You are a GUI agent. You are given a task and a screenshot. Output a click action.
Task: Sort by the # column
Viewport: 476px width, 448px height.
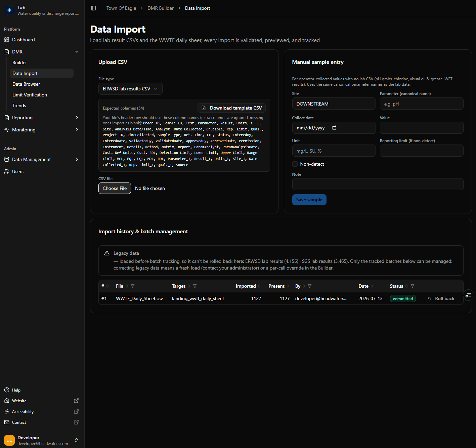(x=107, y=286)
